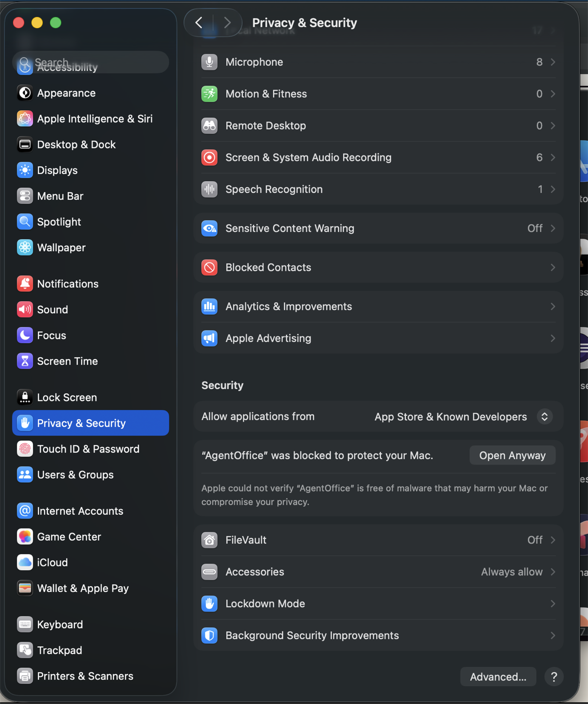This screenshot has height=704, width=588.
Task: Click the Printers & Scanners icon
Action: coord(25,676)
